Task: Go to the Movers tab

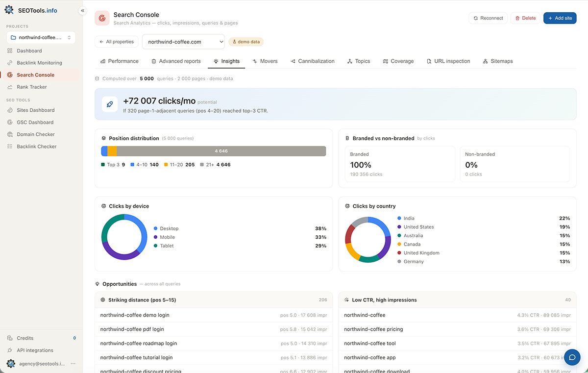Action: (x=265, y=61)
